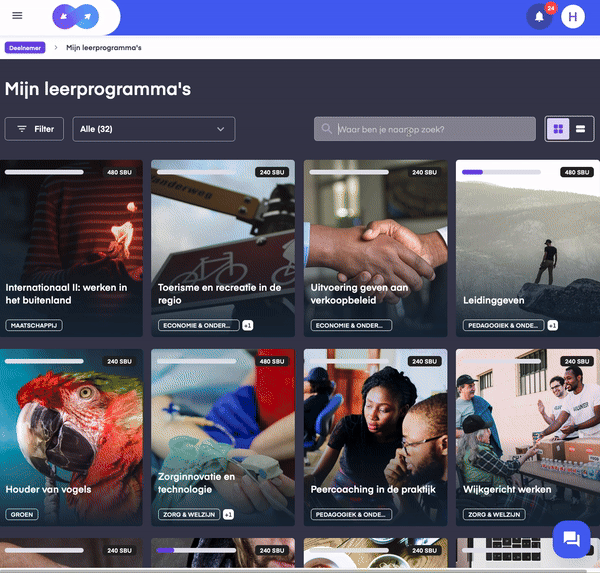Viewport: 600px width, 573px height.
Task: Open the chat support bubble
Action: (571, 539)
